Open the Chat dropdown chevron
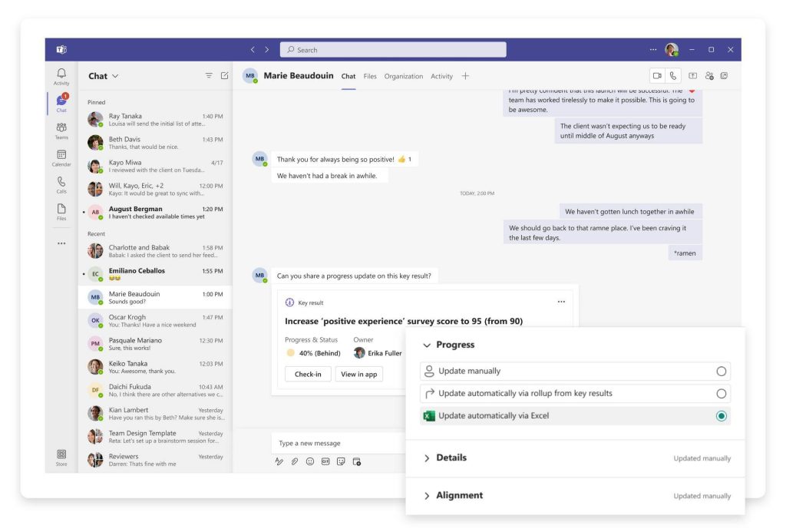This screenshot has width=786, height=532. (115, 76)
